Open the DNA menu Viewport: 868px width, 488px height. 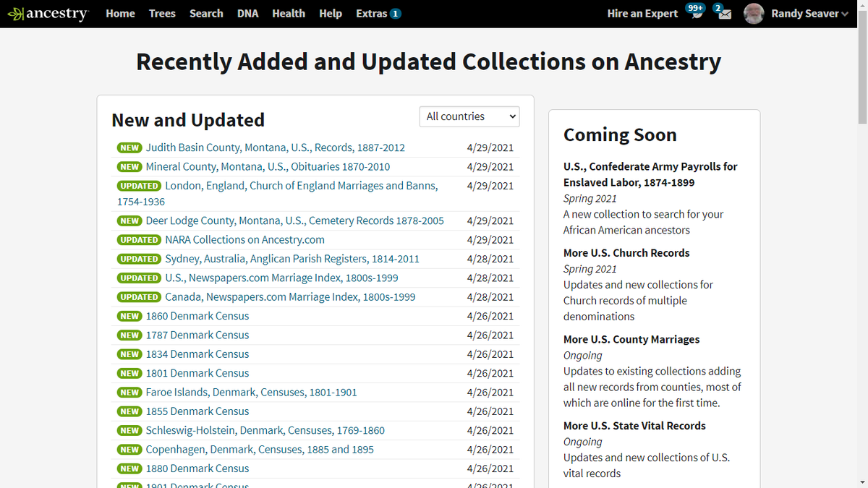coord(248,14)
